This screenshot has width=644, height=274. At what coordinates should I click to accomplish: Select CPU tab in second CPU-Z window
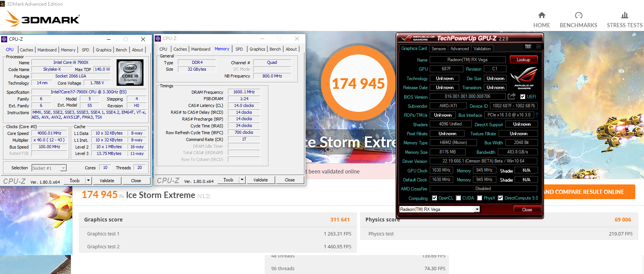click(164, 49)
